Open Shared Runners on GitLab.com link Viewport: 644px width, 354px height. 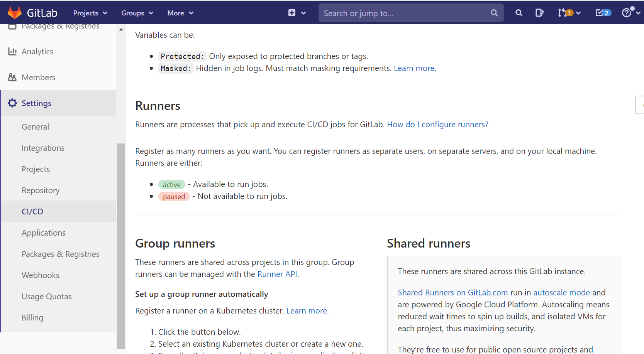tap(453, 293)
